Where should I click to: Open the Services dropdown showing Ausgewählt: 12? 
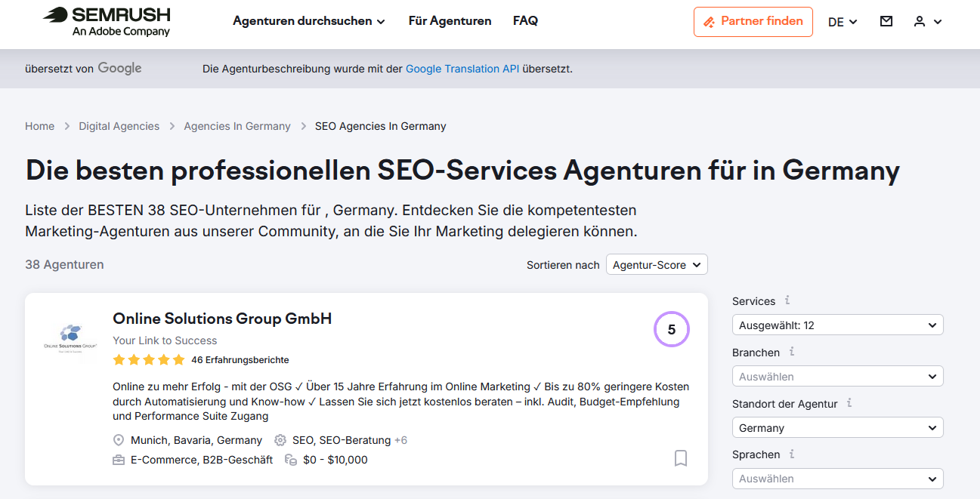[x=838, y=325]
